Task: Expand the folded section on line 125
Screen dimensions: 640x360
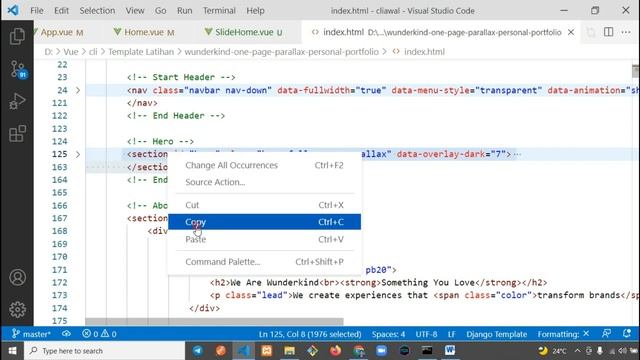Action: (x=78, y=154)
